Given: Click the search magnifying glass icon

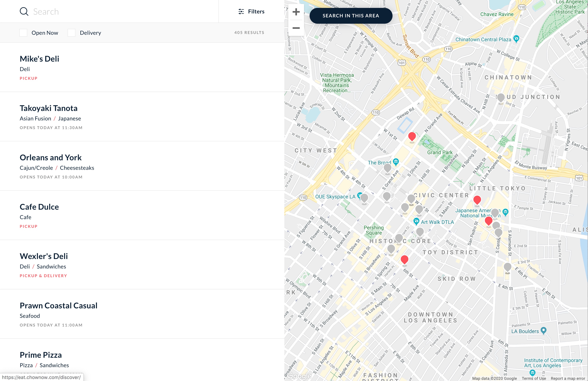Looking at the screenshot, I should tap(24, 11).
